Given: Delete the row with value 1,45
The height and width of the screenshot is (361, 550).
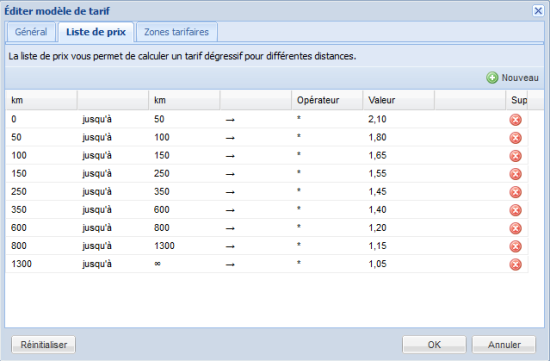Looking at the screenshot, I should click(515, 192).
